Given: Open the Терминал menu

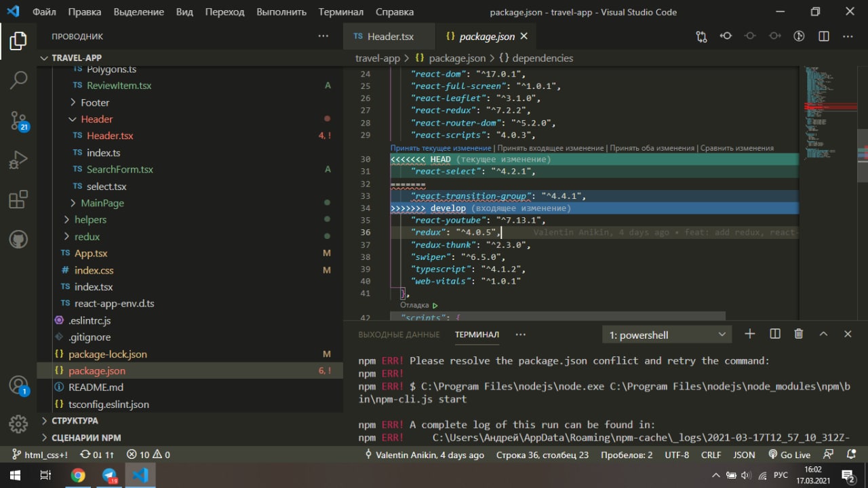Looking at the screenshot, I should [x=341, y=12].
